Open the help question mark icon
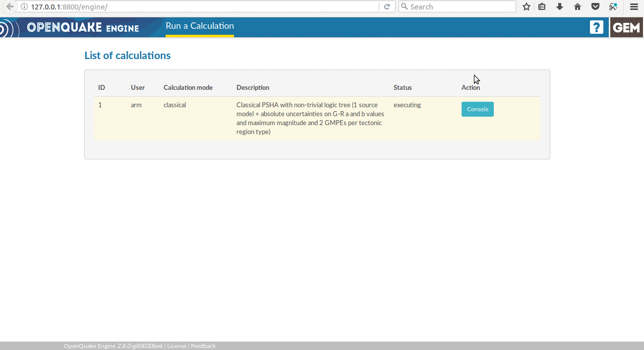The width and height of the screenshot is (644, 350). tap(596, 27)
